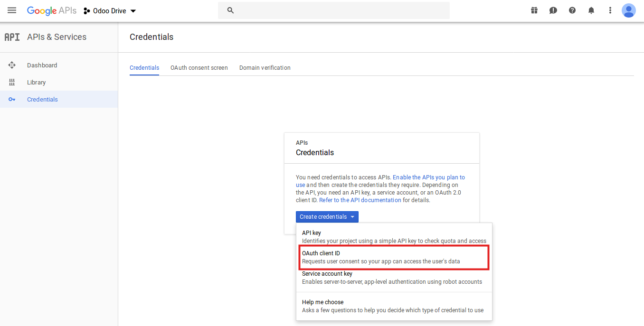
Task: Open the help question mark icon
Action: [x=572, y=10]
